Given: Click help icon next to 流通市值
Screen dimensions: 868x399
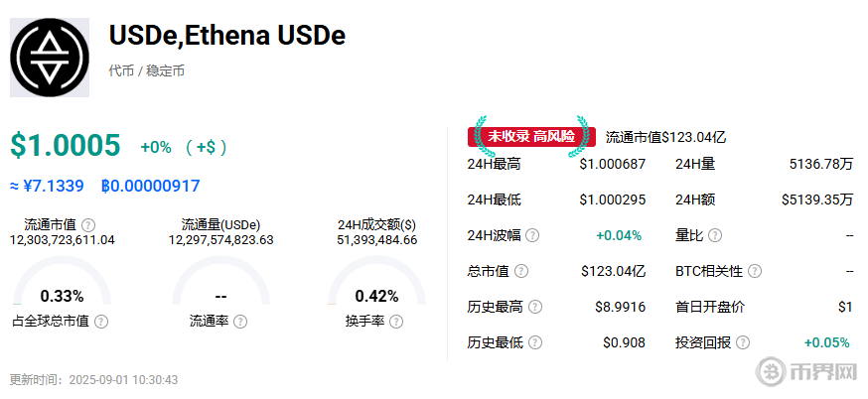Looking at the screenshot, I should click(88, 225).
